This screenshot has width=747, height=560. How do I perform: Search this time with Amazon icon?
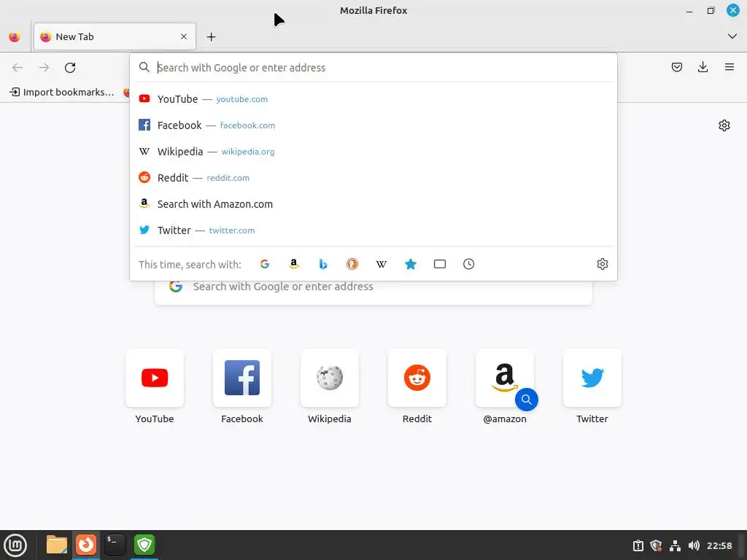tap(294, 264)
